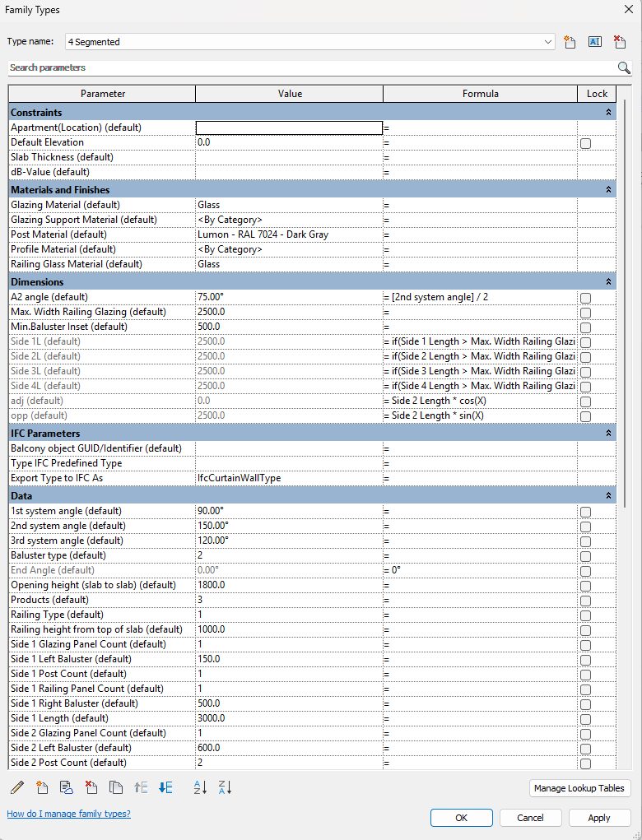Toggle lock for Max. Width Railing Glazing
Viewport: 642px width, 840px height.
[585, 313]
